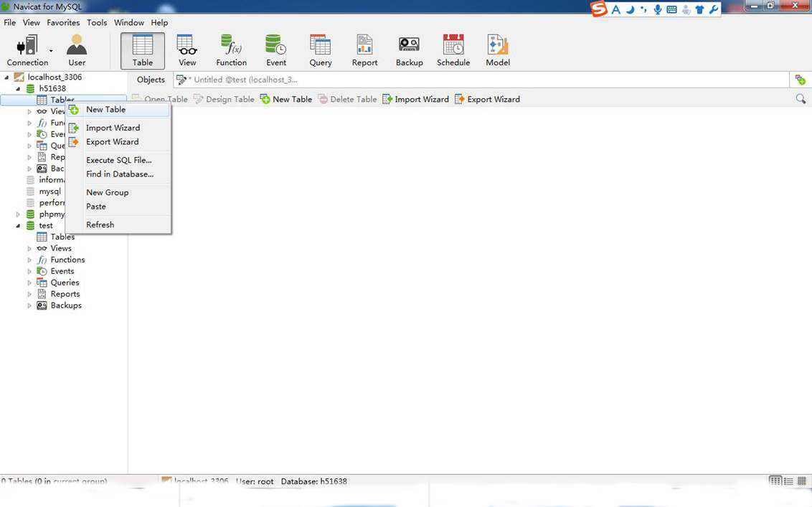The image size is (812, 507).
Task: Expand Reports under test database
Action: 29,293
